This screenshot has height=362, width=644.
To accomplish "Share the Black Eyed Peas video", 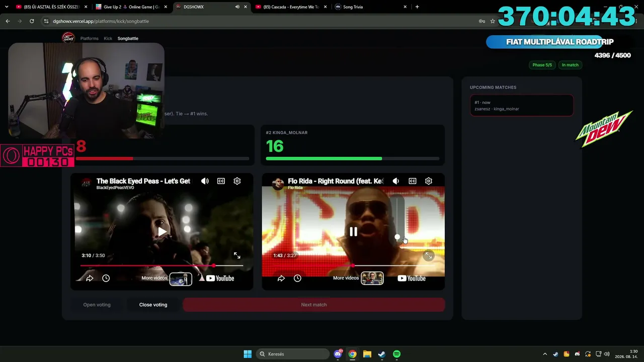I will click(90, 278).
